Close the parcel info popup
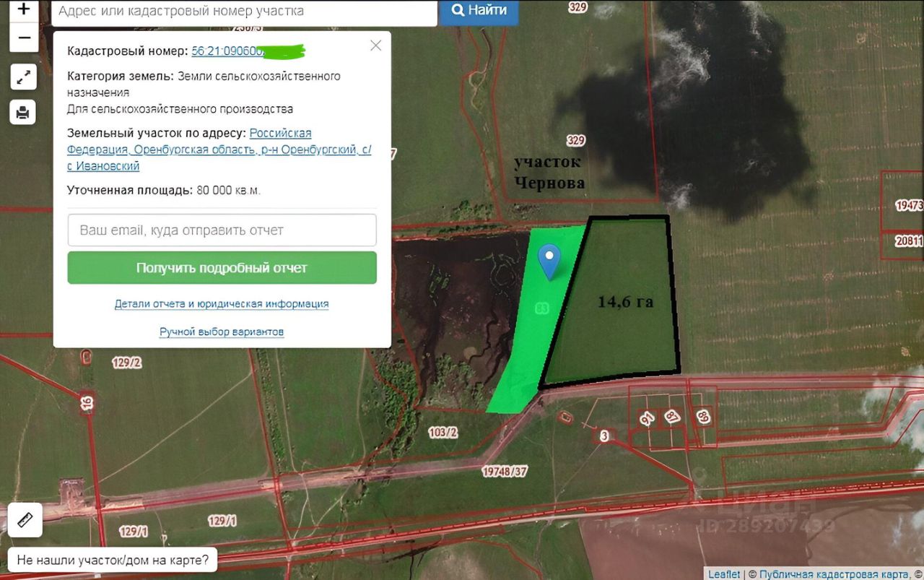The width and height of the screenshot is (924, 580). click(x=375, y=46)
